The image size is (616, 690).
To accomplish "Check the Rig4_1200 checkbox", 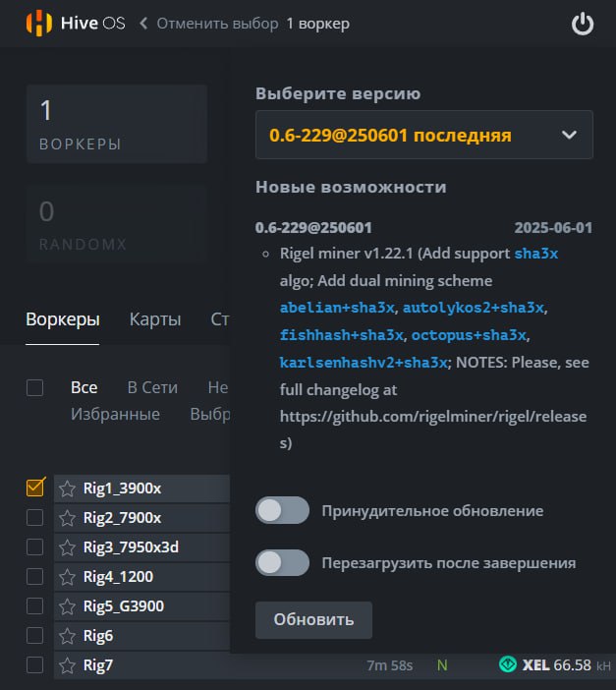I will [x=34, y=576].
